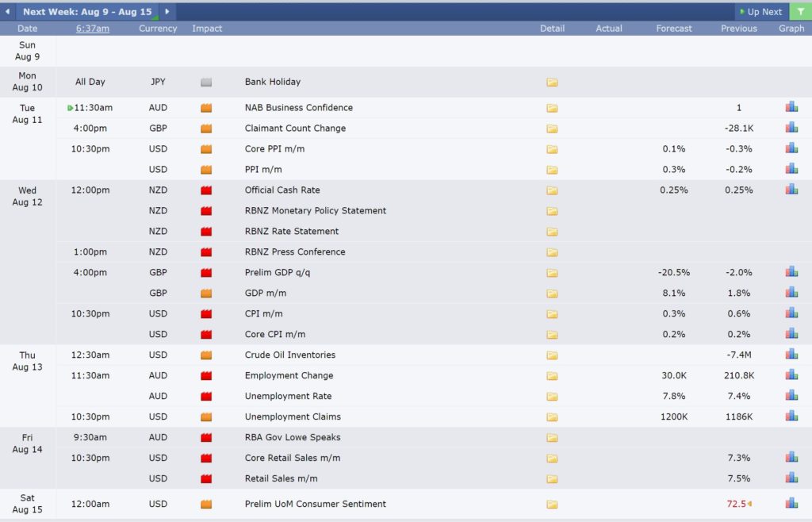The height and width of the screenshot is (522, 812).
Task: Select the Crude Oil Inventories event
Action: pyautogui.click(x=290, y=355)
